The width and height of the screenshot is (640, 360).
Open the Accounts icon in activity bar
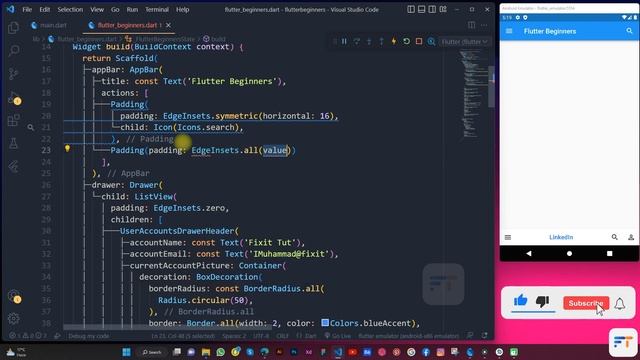pyautogui.click(x=13, y=296)
